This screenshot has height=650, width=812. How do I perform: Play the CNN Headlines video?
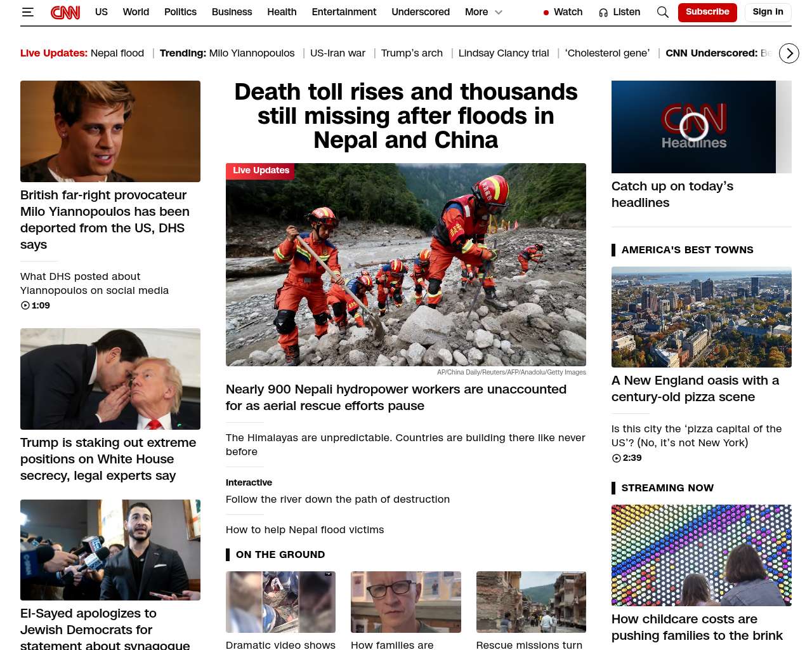[x=694, y=126]
